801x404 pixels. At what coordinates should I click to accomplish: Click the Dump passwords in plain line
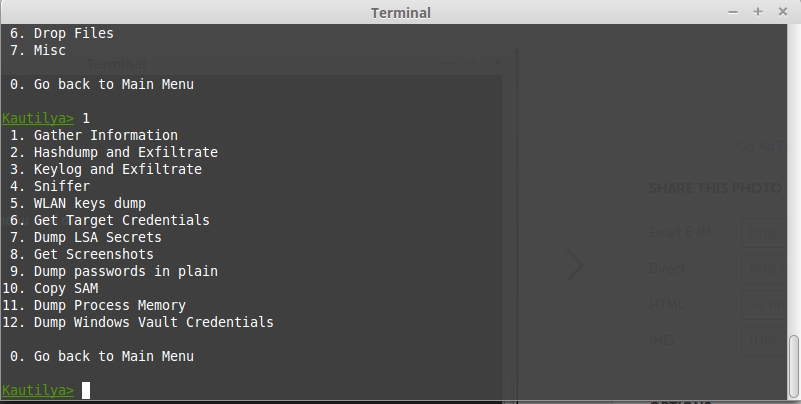[114, 271]
